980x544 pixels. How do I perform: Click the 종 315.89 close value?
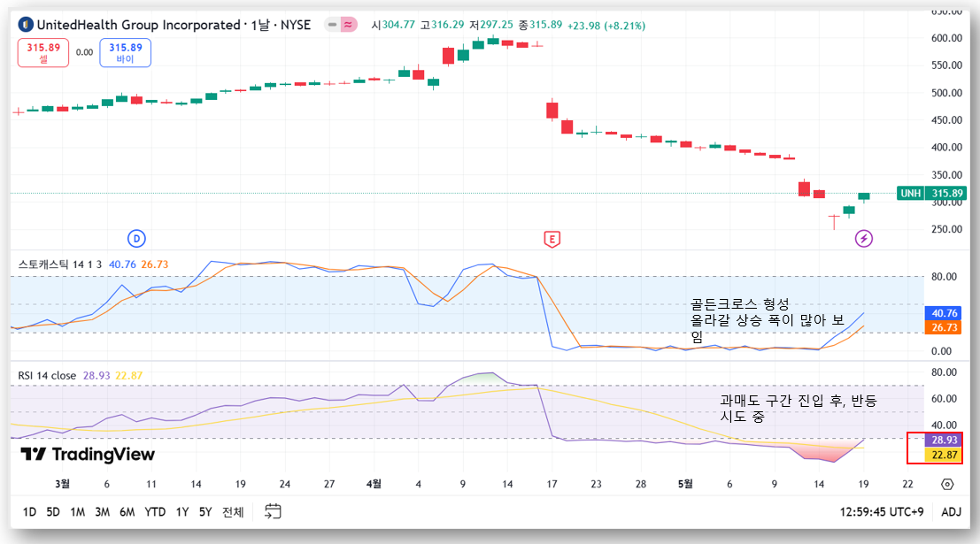click(541, 25)
